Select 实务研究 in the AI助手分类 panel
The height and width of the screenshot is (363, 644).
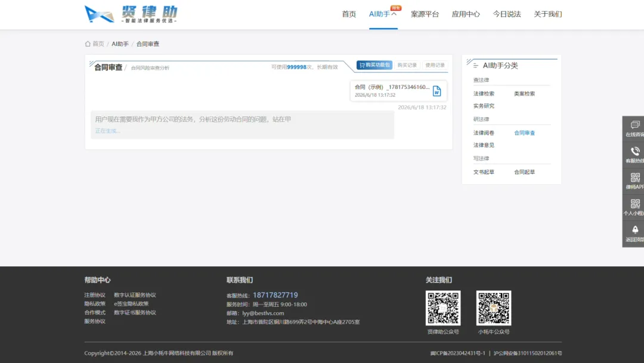pyautogui.click(x=484, y=106)
